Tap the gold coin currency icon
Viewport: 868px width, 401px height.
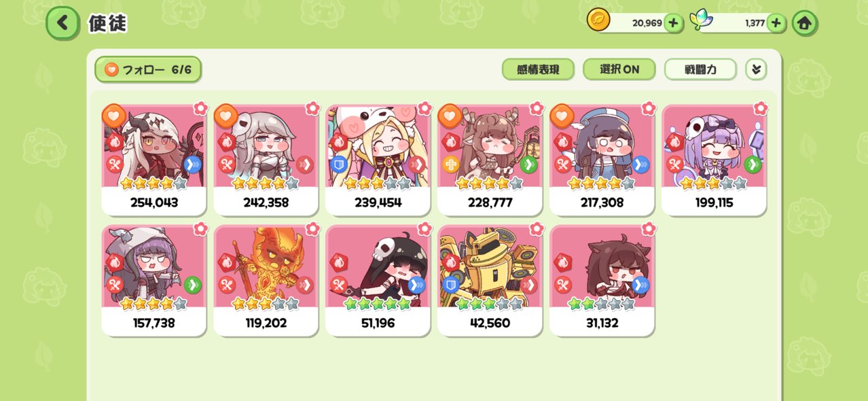click(598, 20)
